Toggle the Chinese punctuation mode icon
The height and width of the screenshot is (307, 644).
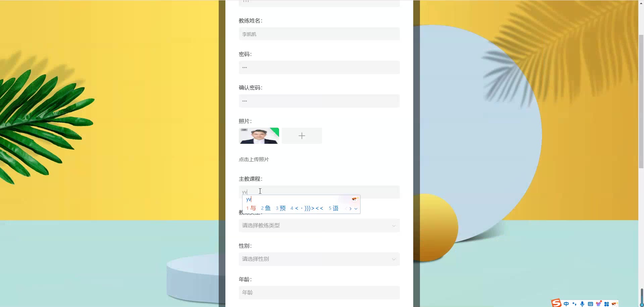(x=574, y=304)
